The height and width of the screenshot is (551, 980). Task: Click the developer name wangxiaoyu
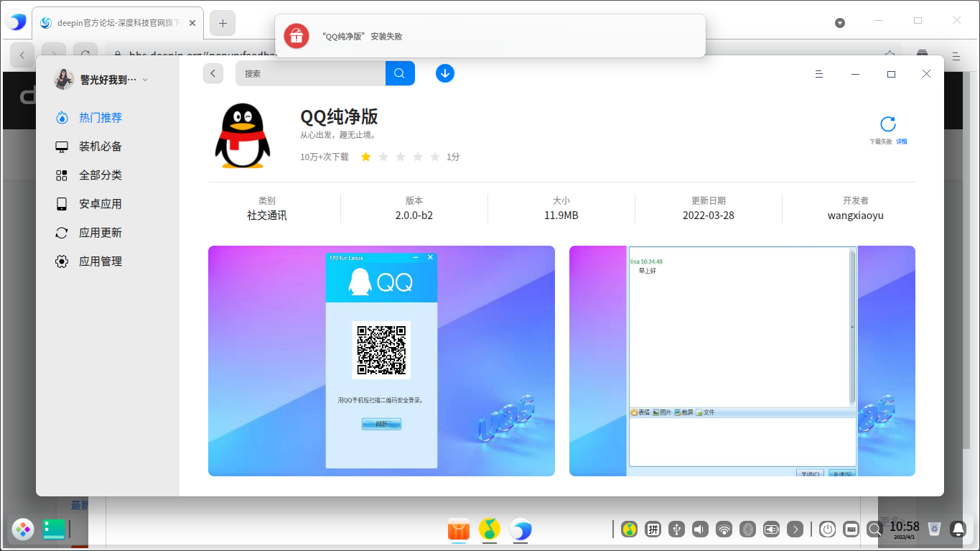(x=856, y=216)
